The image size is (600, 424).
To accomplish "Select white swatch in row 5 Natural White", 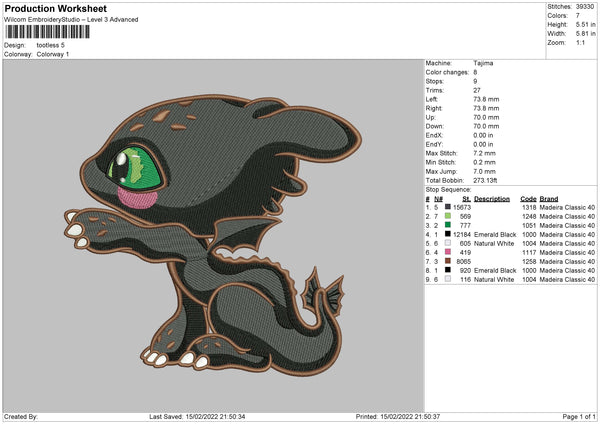I will (x=448, y=243).
